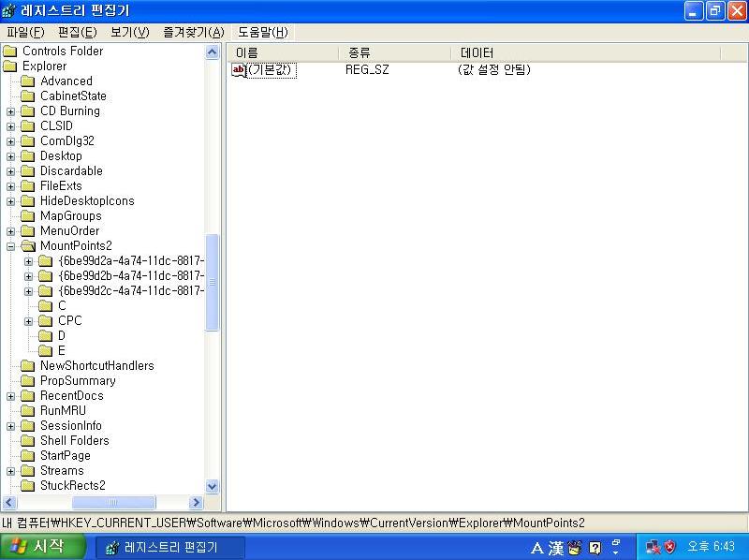
Task: Sort by the 데이터 column header
Action: click(586, 52)
